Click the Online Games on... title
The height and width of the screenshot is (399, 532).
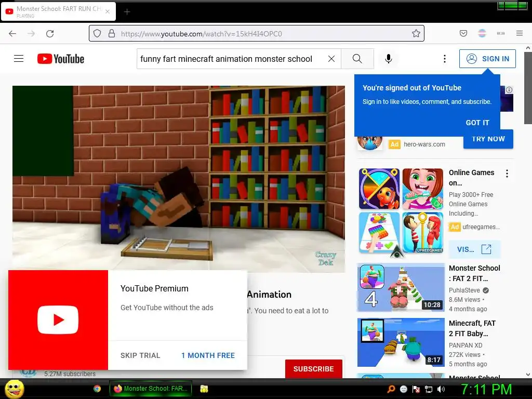pyautogui.click(x=471, y=178)
